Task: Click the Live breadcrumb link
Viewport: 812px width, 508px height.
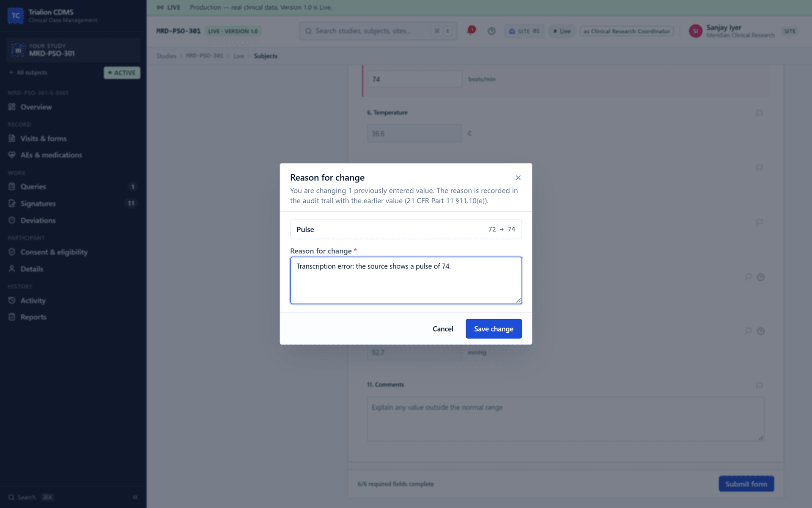Action: point(239,56)
